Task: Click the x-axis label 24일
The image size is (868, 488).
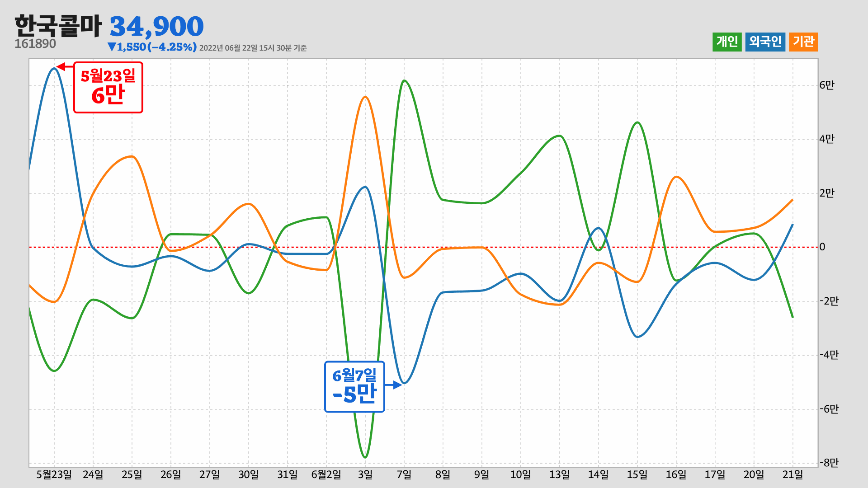Action: pos(93,474)
